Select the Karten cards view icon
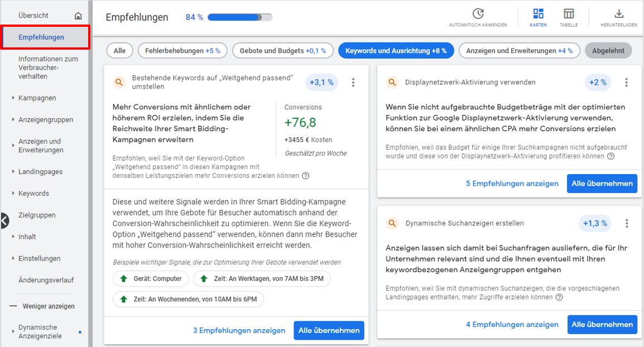Screen dimensions: 644x347 [537, 14]
